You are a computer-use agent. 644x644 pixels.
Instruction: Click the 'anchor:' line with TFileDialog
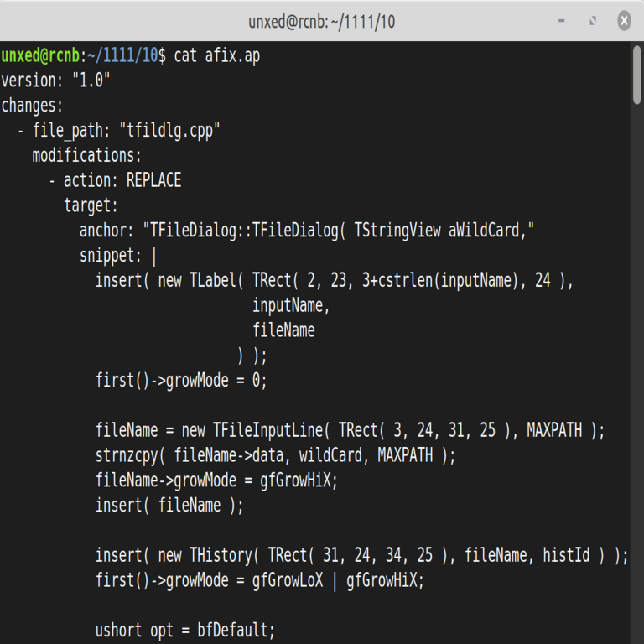(307, 231)
